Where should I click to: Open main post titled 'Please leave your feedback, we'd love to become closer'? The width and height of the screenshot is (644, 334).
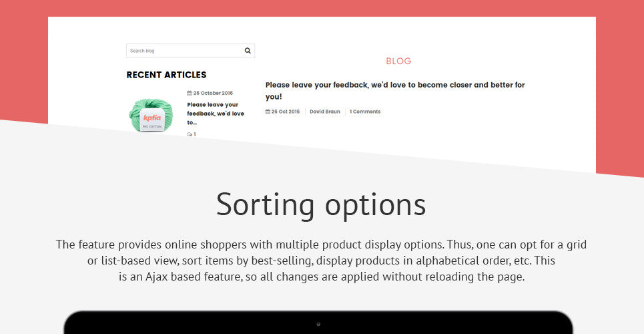click(395, 90)
